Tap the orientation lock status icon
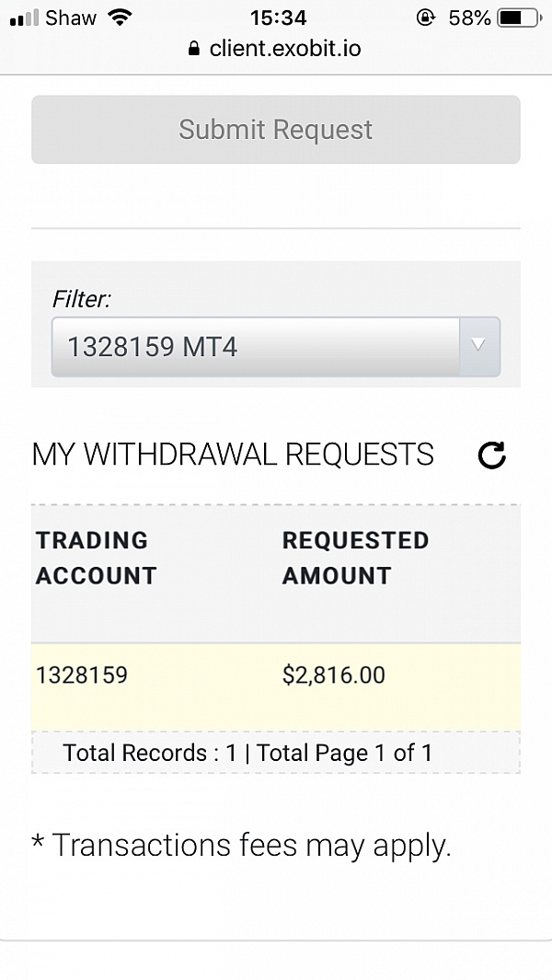 tap(426, 18)
